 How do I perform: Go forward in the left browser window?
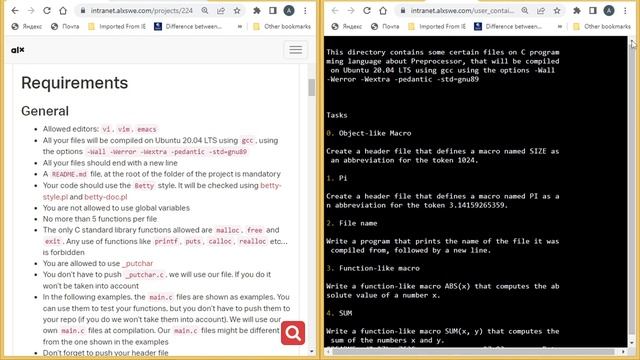tap(31, 11)
